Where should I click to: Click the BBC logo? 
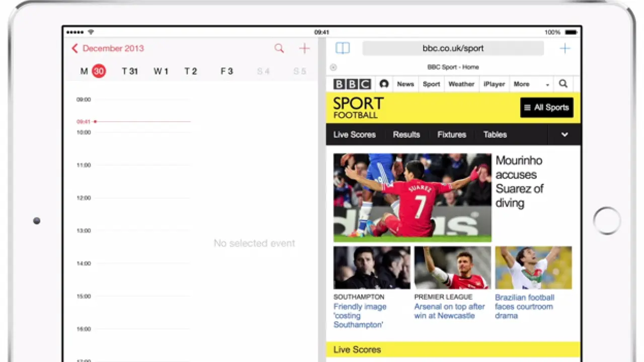[x=352, y=84]
